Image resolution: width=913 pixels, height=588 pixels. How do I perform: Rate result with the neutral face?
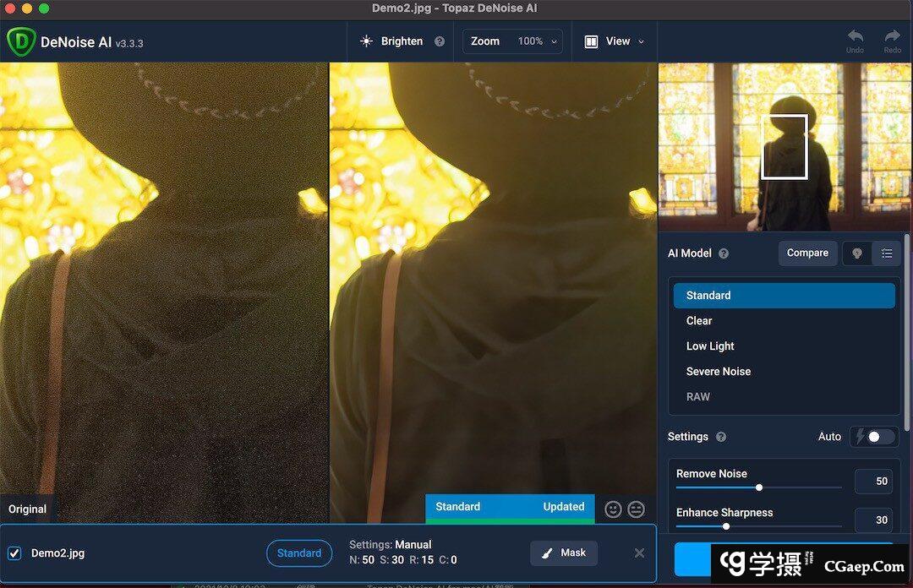click(x=637, y=509)
